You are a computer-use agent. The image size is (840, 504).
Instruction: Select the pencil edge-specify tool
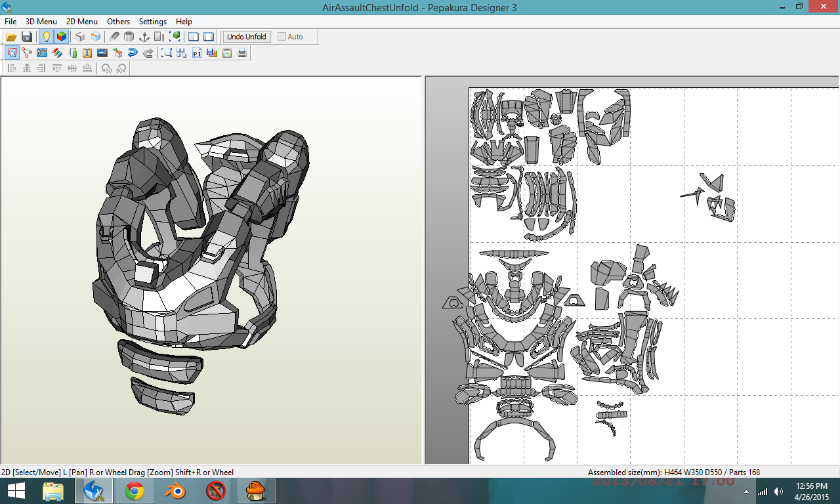pos(114,37)
